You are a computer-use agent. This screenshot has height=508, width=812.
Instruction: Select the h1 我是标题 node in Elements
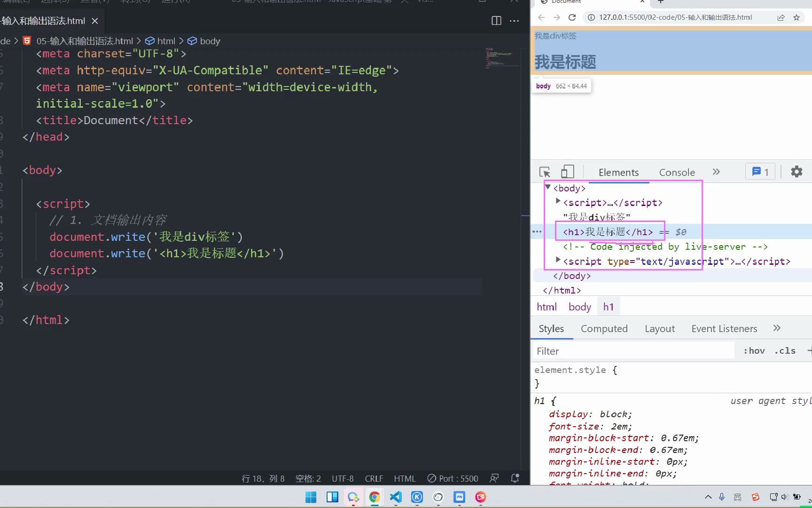click(x=608, y=232)
